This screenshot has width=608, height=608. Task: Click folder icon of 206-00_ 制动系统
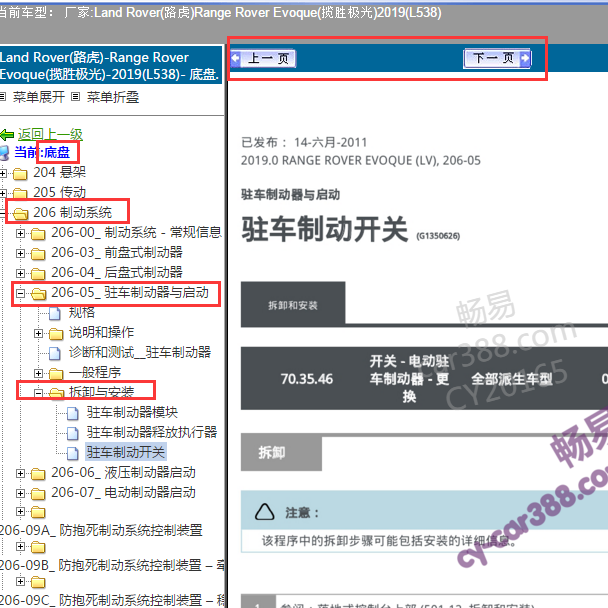point(38,233)
